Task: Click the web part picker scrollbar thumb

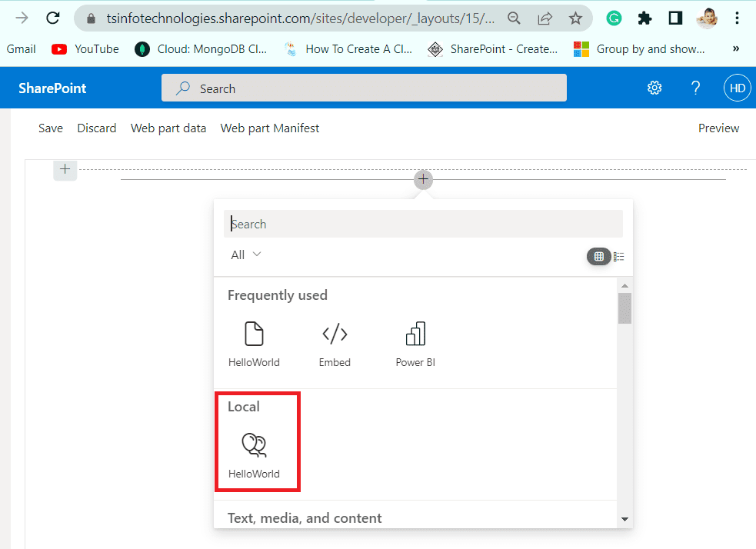Action: click(x=624, y=308)
